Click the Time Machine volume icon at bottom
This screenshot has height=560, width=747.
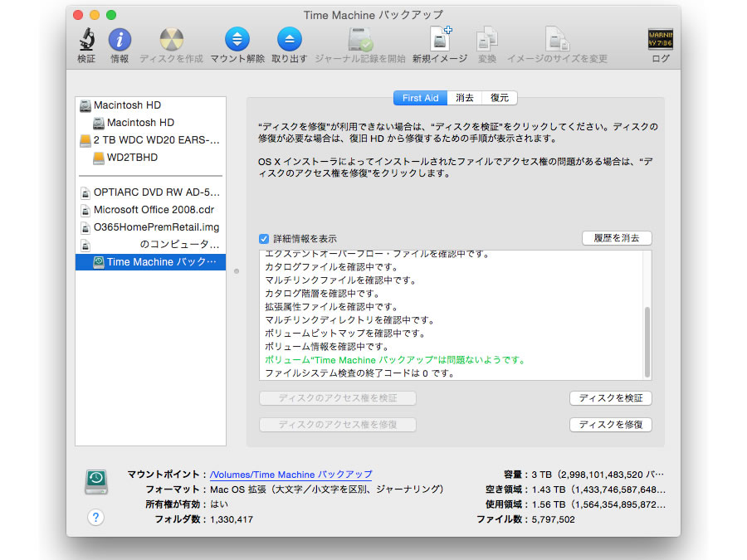point(96,482)
